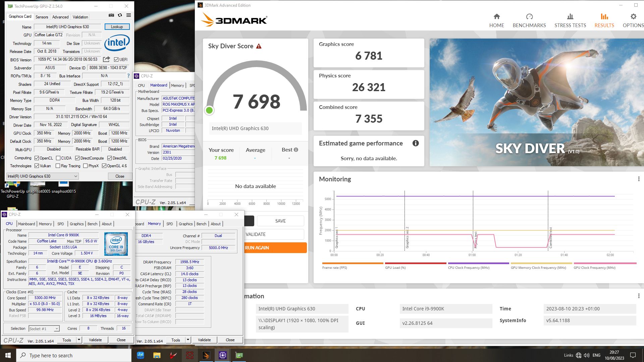Open 3DMark Home page
Viewport: 644px width, 362px height.
pyautogui.click(x=496, y=20)
